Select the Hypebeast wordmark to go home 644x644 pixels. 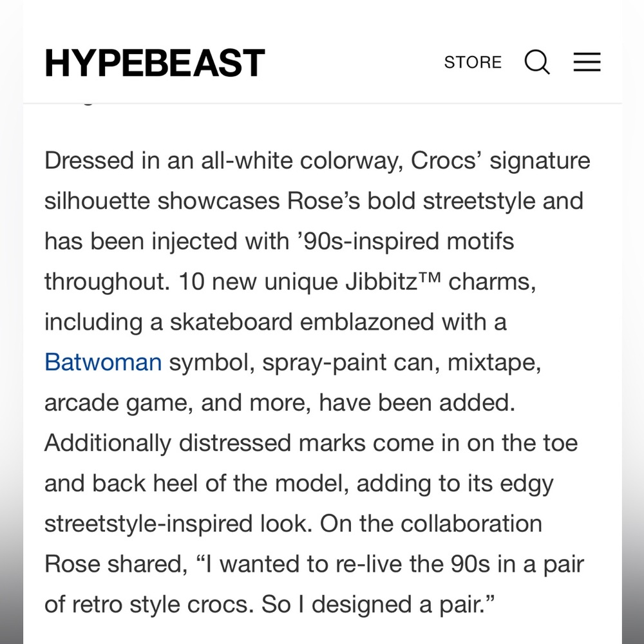coord(153,62)
